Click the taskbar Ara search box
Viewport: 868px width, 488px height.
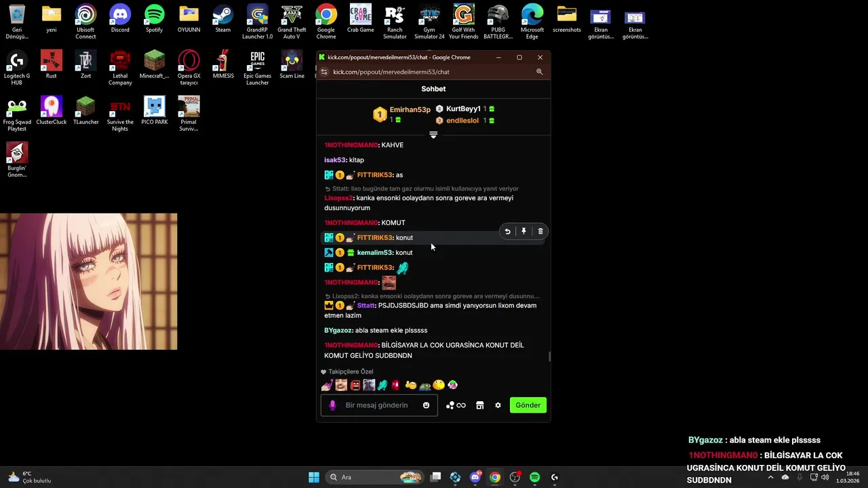click(x=375, y=477)
